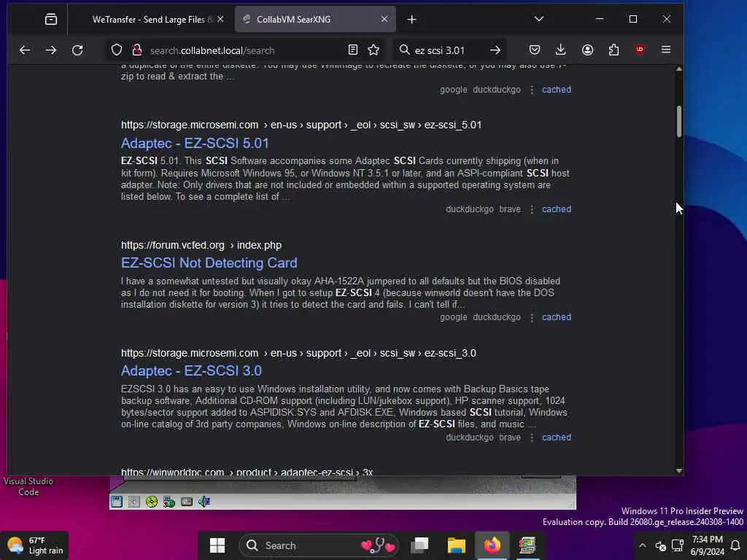Open the Windows Start menu
The image size is (747, 560).
coord(217,545)
